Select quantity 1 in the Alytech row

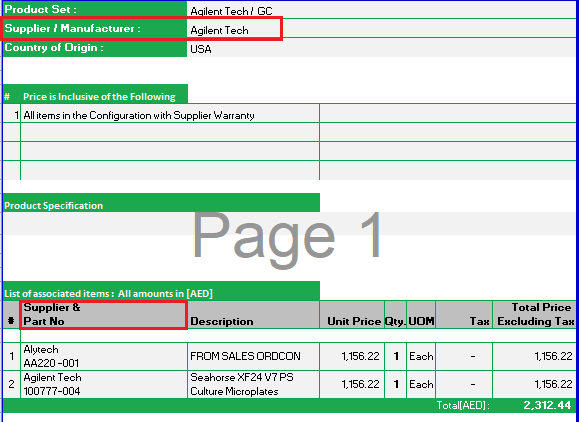[395, 357]
